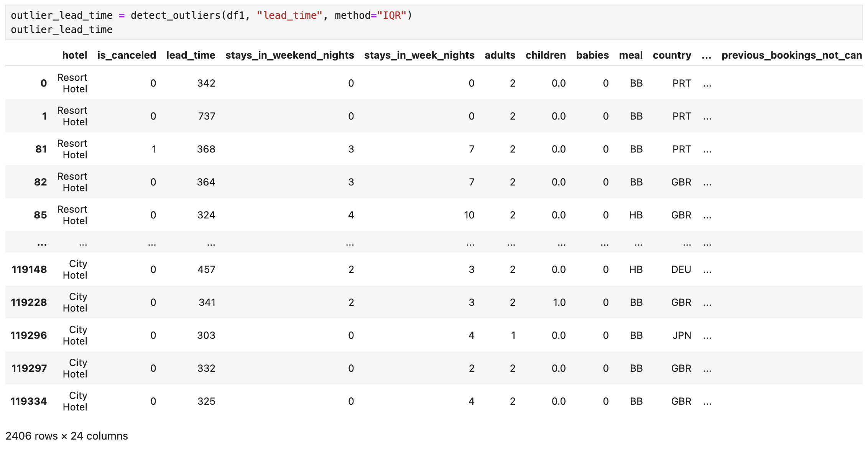The image size is (868, 453).
Task: Click row index 119148
Action: click(30, 269)
